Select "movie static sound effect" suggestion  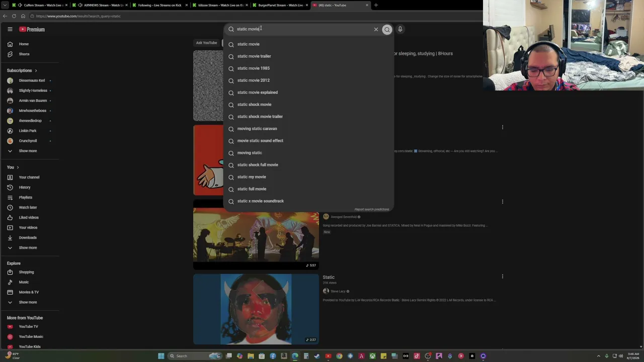[308, 141]
